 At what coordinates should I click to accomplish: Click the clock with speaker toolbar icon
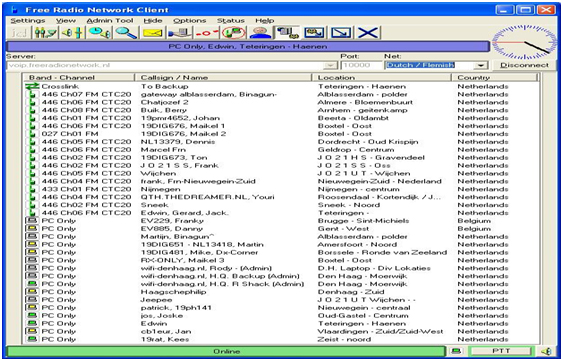tap(99, 33)
